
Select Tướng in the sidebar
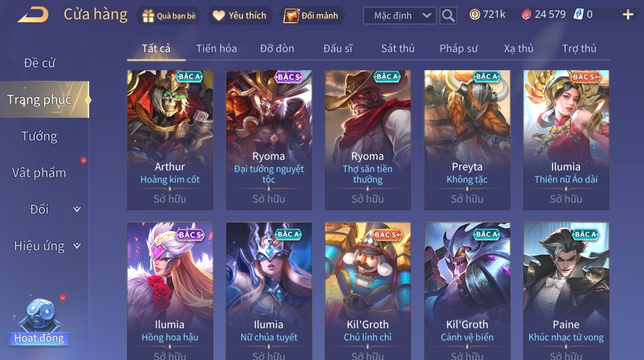coord(39,136)
